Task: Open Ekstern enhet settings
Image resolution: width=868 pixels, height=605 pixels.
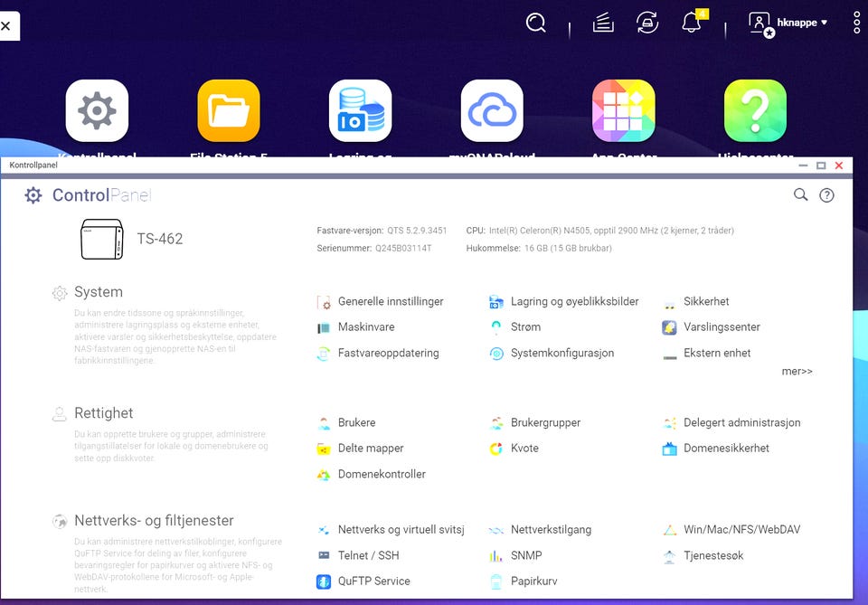Action: coord(706,354)
